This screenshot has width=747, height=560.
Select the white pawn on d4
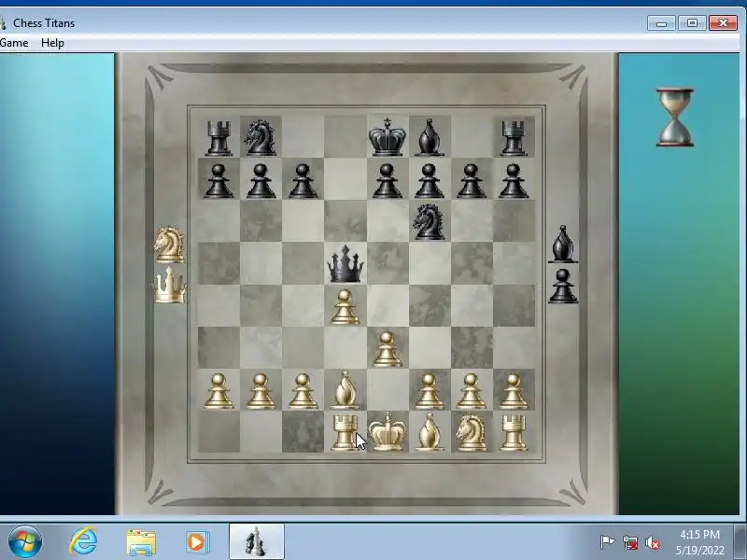point(345,307)
